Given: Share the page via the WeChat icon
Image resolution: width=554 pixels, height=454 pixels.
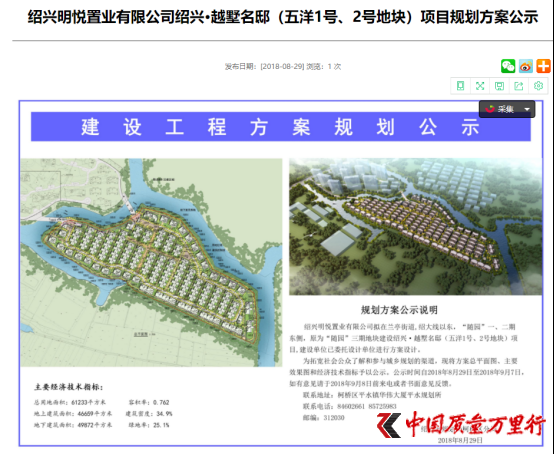Looking at the screenshot, I should 508,66.
